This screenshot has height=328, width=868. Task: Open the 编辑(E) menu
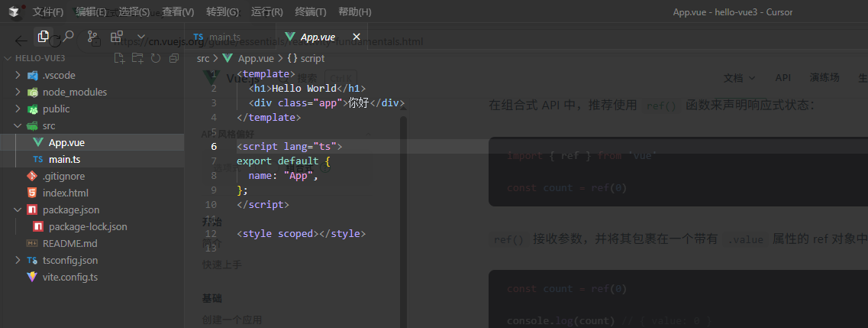92,11
